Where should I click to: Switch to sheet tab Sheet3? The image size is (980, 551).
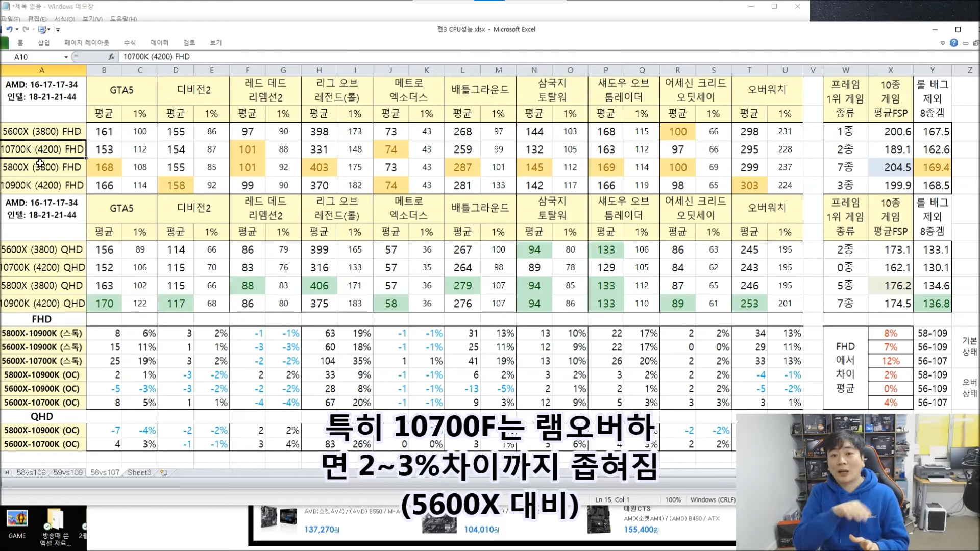tap(139, 473)
